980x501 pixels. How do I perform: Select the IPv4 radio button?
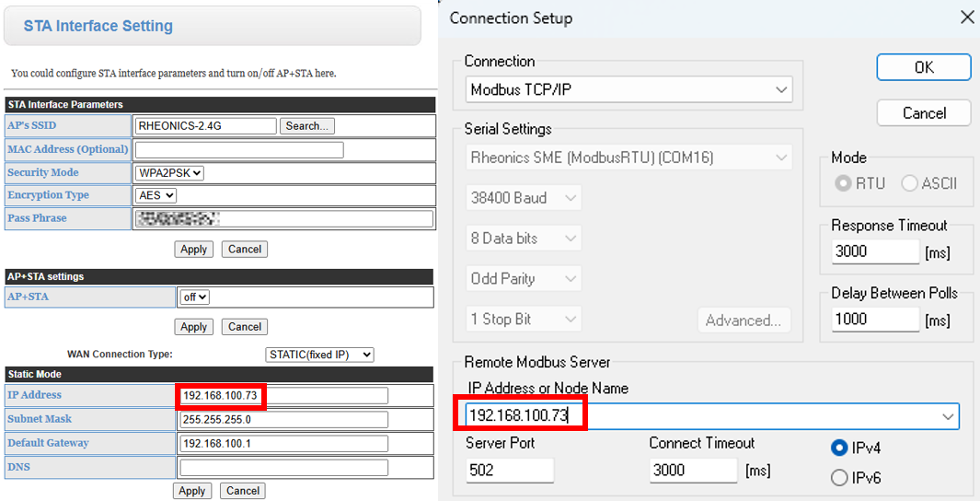coord(839,448)
